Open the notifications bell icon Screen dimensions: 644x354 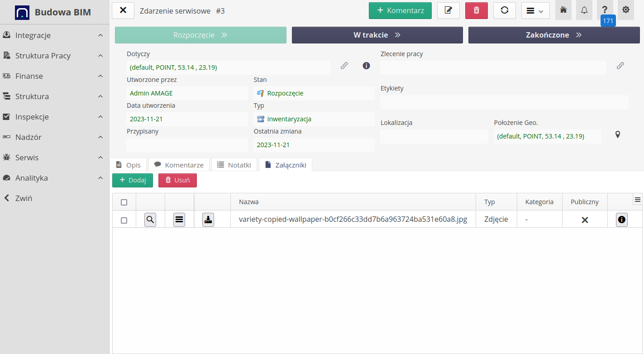click(x=584, y=10)
